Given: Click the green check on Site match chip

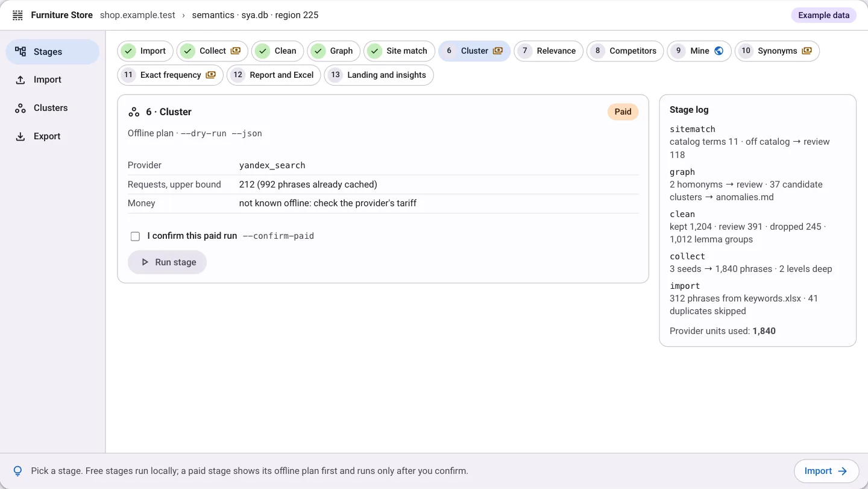Looking at the screenshot, I should pyautogui.click(x=374, y=51).
